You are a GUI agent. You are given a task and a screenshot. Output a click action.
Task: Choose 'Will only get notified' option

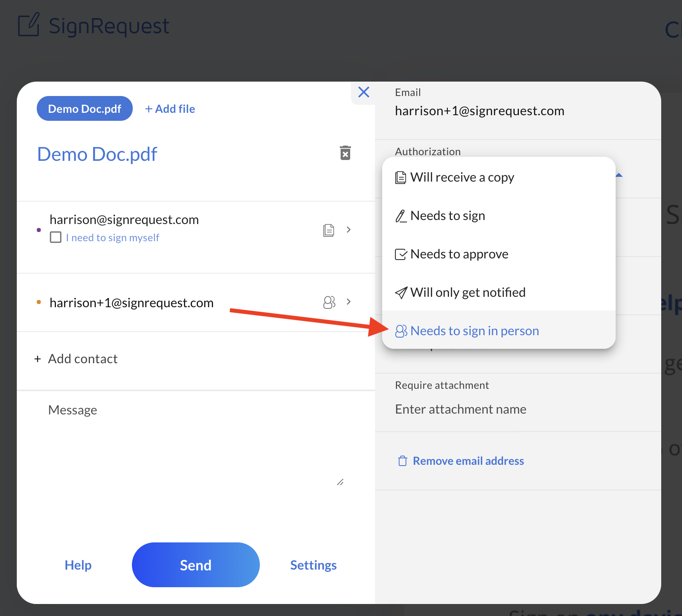[499, 292]
